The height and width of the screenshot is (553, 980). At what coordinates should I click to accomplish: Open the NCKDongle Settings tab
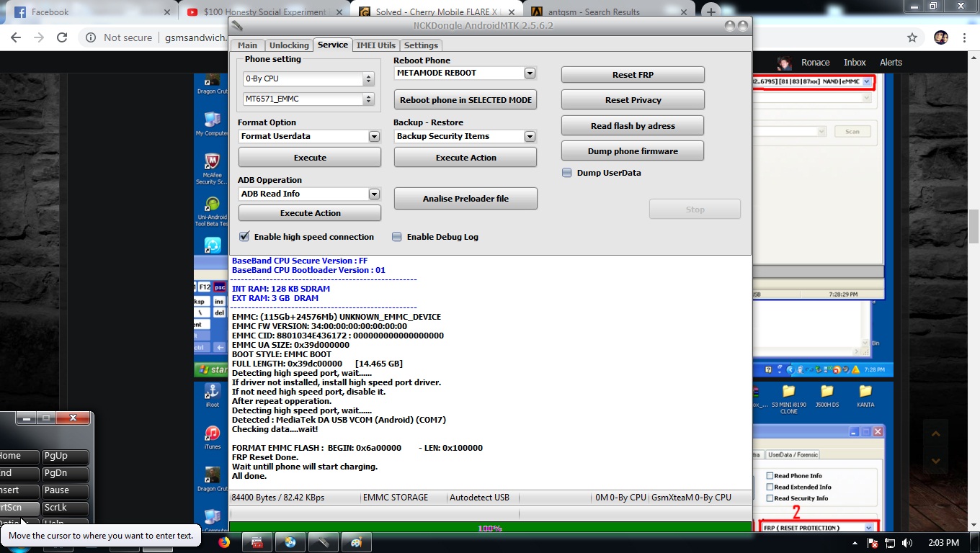(422, 45)
